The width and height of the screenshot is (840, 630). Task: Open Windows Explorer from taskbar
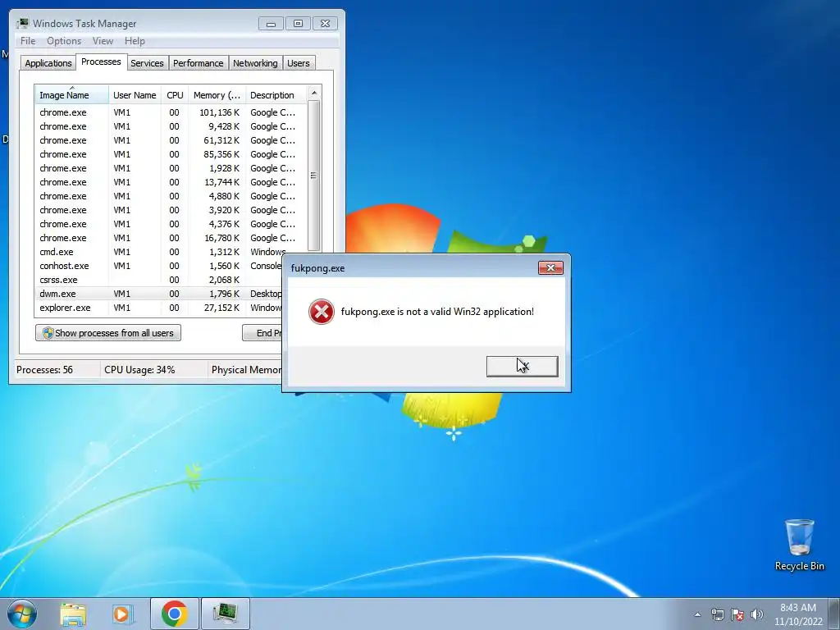coord(73,614)
